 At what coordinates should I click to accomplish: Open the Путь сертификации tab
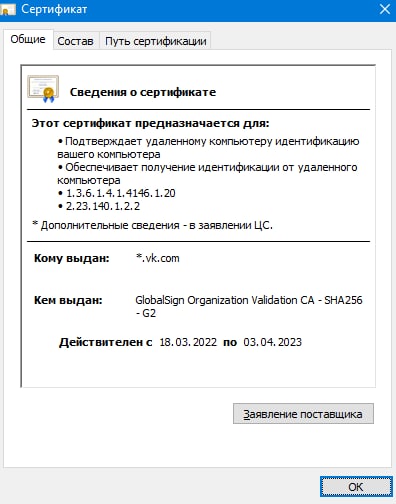click(156, 41)
